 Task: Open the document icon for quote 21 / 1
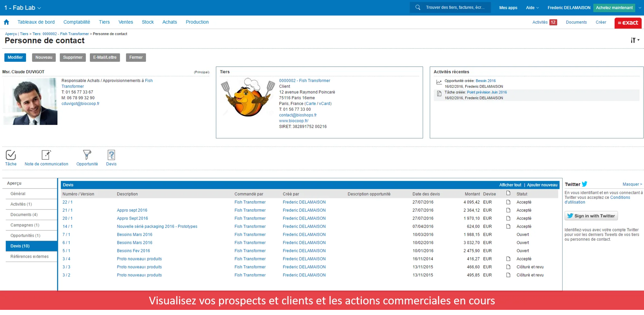click(x=508, y=210)
